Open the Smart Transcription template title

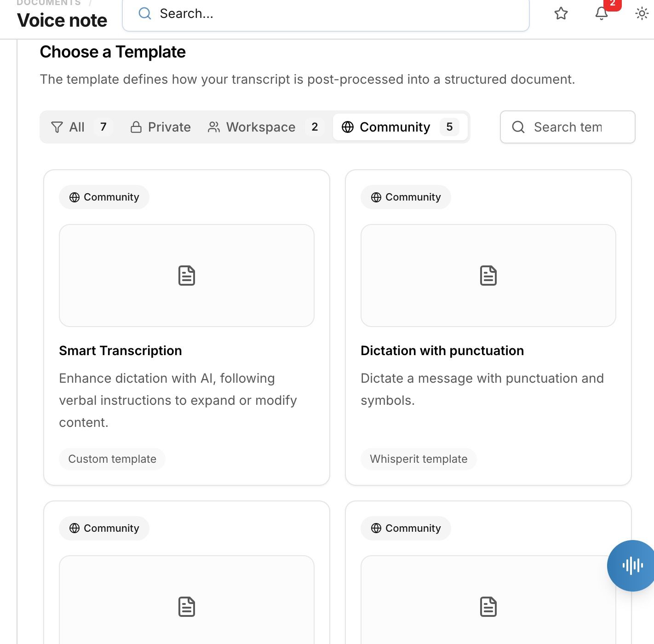[x=120, y=351]
